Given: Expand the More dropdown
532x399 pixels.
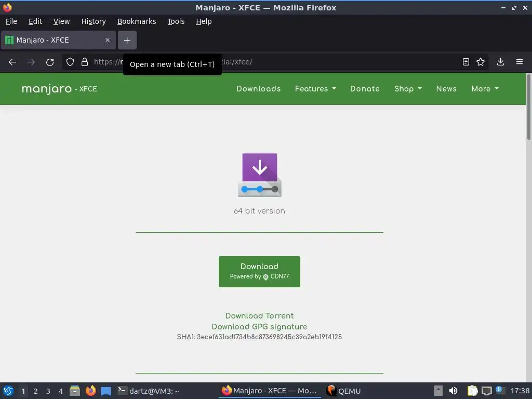Looking at the screenshot, I should point(485,89).
